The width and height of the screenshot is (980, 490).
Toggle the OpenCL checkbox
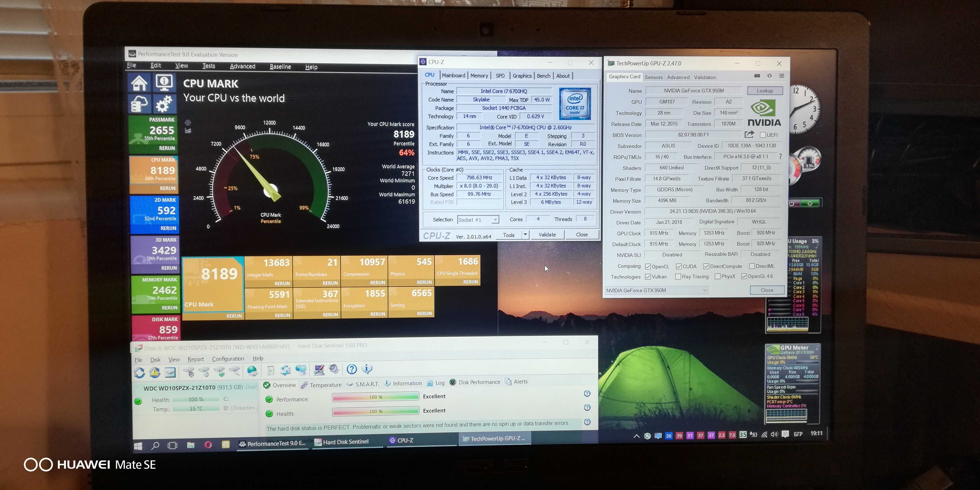648,266
